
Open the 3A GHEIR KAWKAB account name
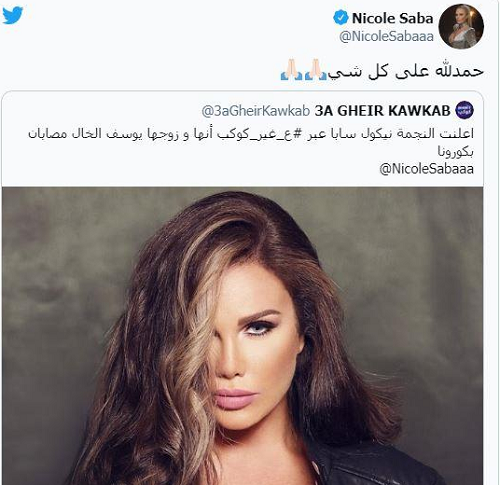(382, 111)
